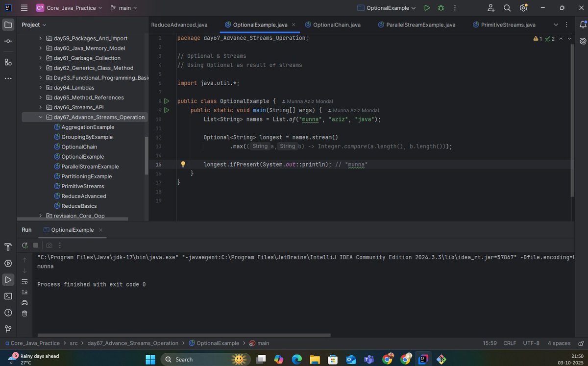Open Search Everywhere magnifier
Screen dimensions: 588x366
pyautogui.click(x=507, y=8)
